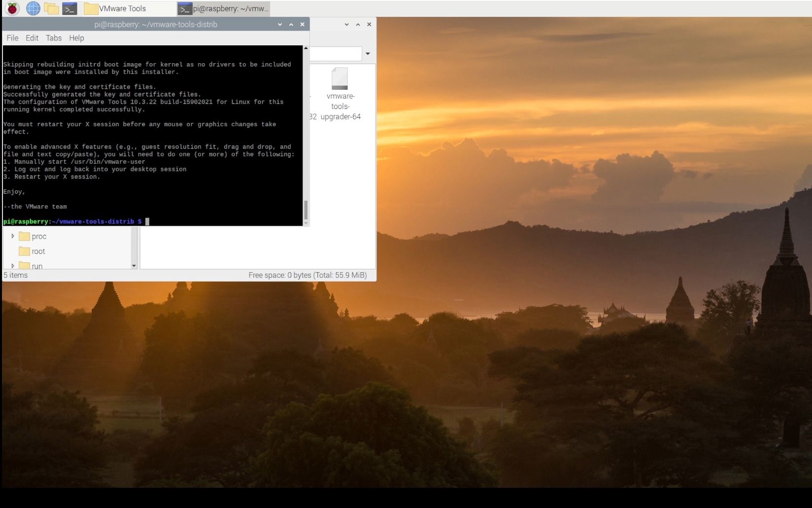The width and height of the screenshot is (812, 508).
Task: Click the '--the VMware team' terminal line
Action: coord(35,207)
